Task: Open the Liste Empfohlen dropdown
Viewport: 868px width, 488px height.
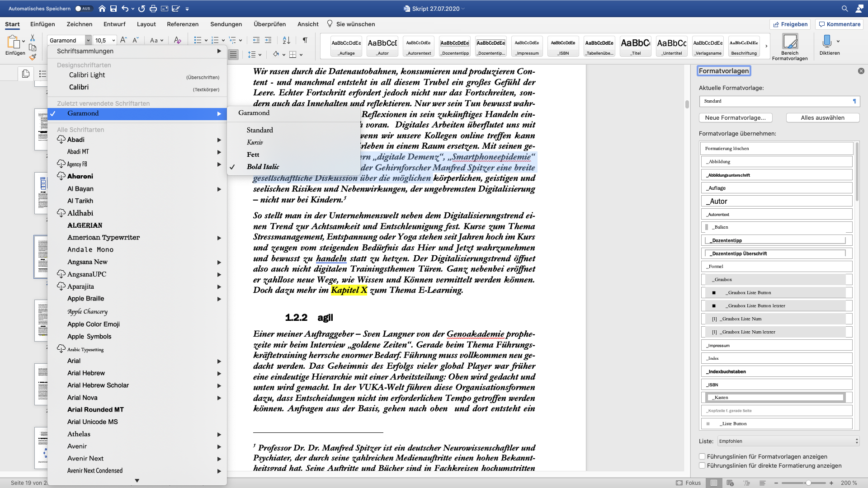Action: click(x=788, y=441)
